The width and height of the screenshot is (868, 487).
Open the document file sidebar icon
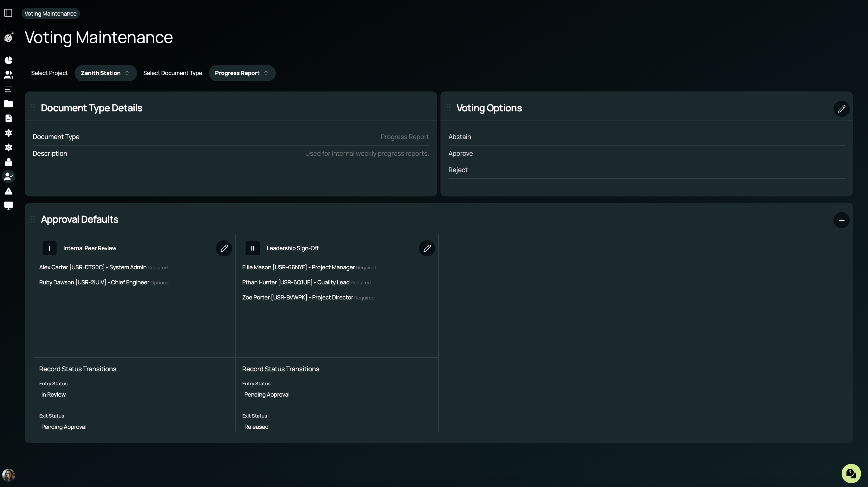8,118
